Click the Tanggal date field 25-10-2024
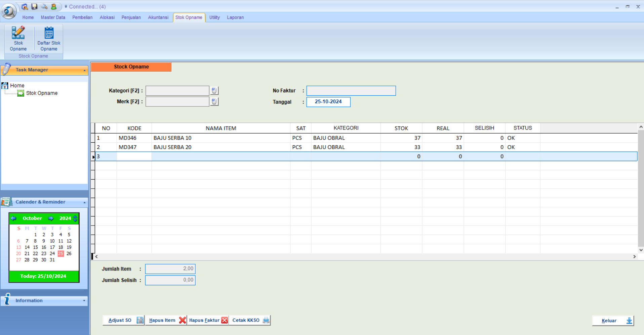The image size is (644, 335). (328, 102)
